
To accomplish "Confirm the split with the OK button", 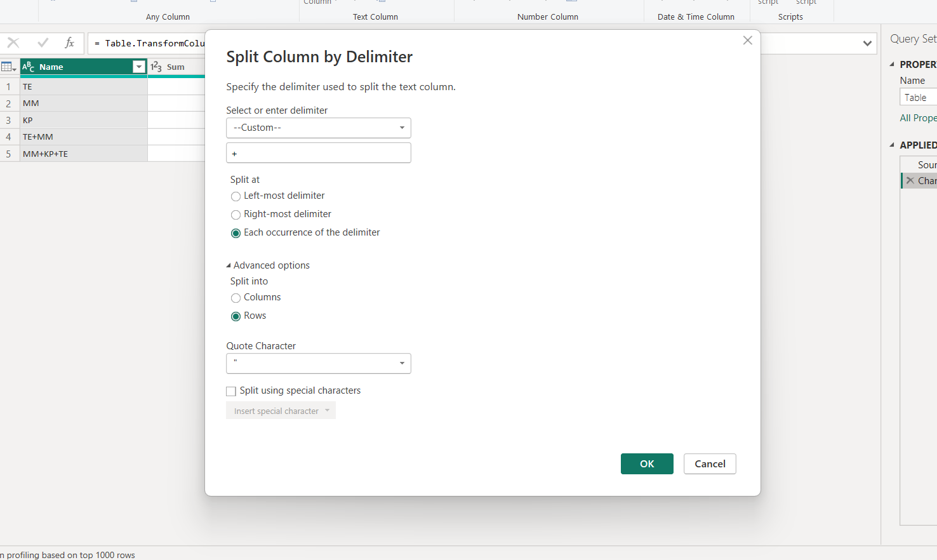I will pos(647,463).
